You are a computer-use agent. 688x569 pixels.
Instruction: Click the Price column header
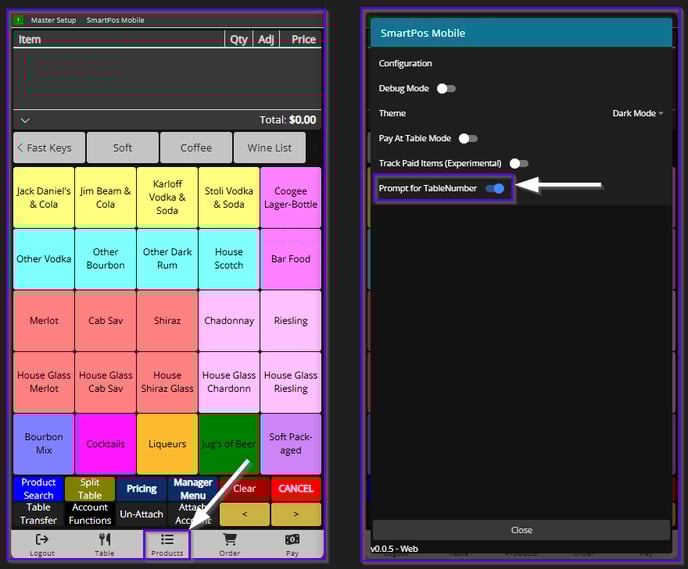(x=303, y=39)
